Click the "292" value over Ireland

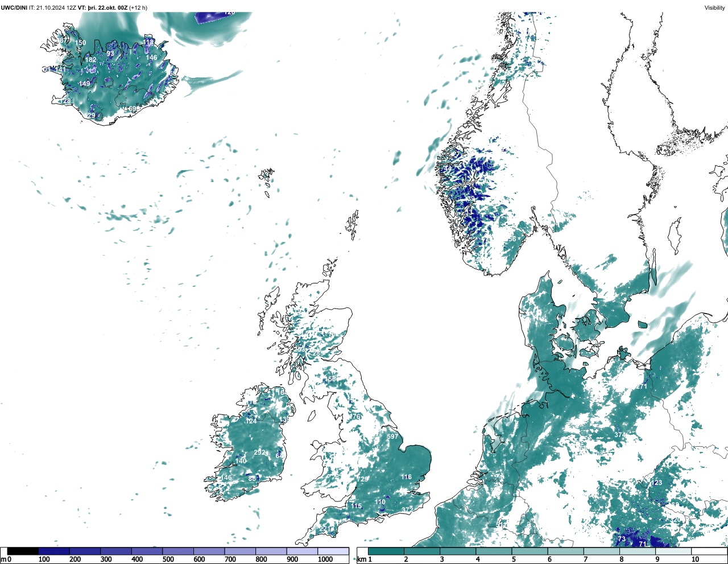point(259,452)
